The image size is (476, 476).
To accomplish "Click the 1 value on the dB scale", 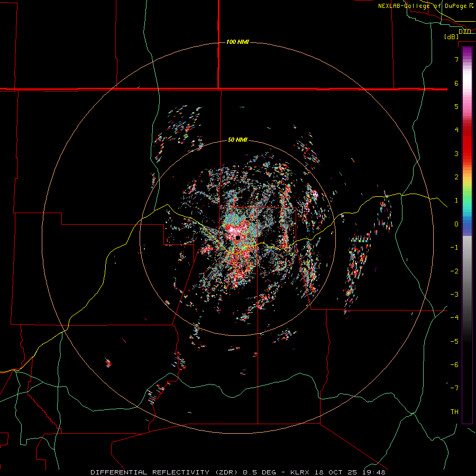I will click(x=456, y=200).
